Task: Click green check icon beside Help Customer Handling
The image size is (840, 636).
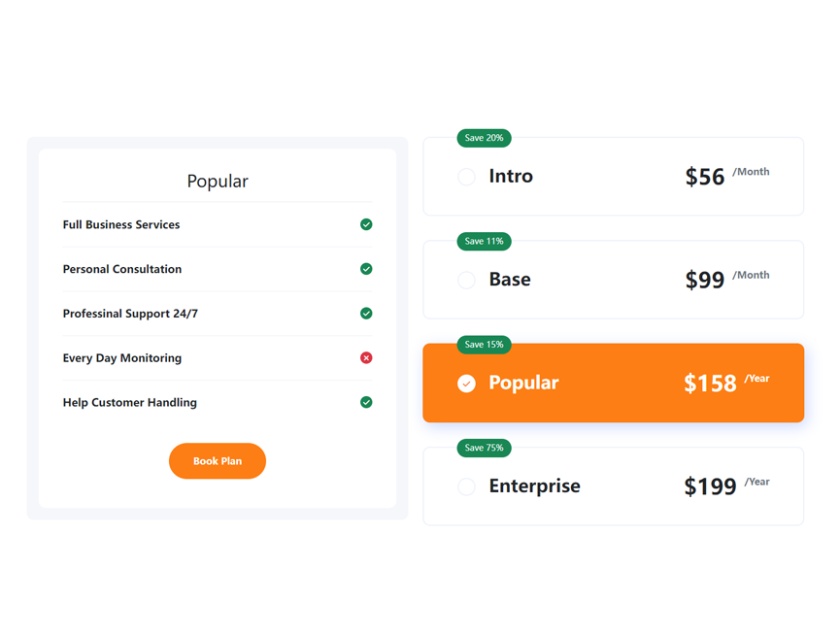Action: point(366,402)
